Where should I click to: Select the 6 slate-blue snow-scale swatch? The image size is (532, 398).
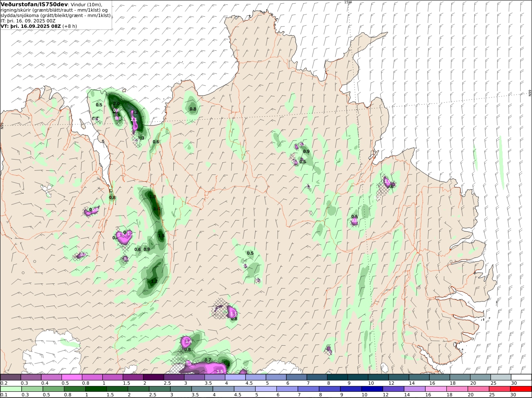[296, 377]
